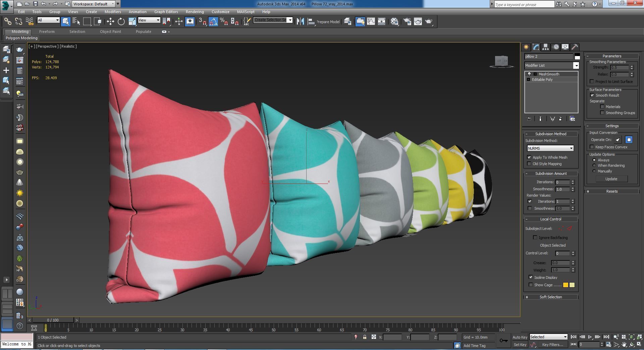
Task: Click the Select and Link chain icon
Action: coord(7,21)
